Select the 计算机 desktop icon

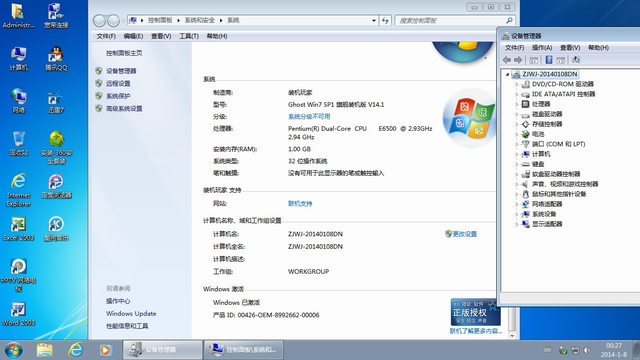18,58
